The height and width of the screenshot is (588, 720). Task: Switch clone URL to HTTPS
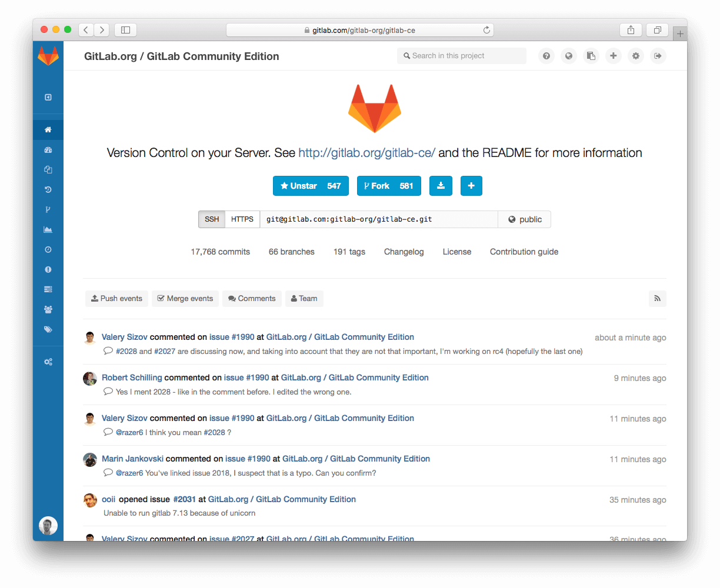pos(242,219)
